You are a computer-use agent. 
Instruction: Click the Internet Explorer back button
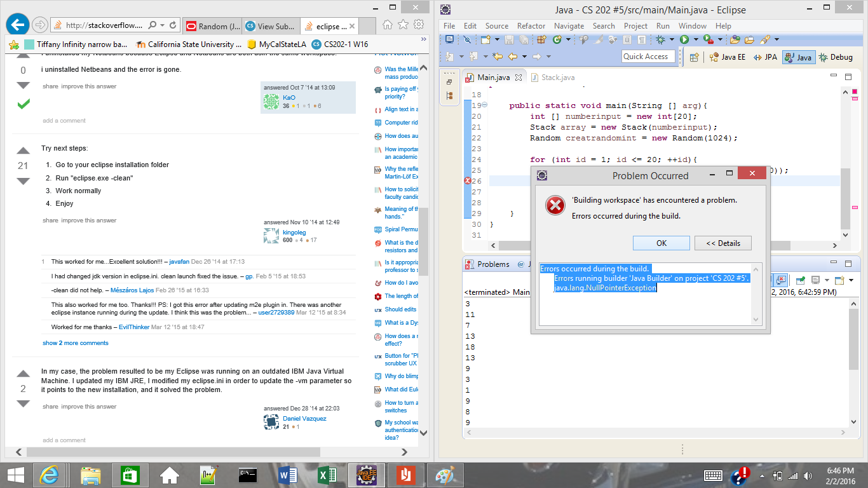(x=17, y=25)
